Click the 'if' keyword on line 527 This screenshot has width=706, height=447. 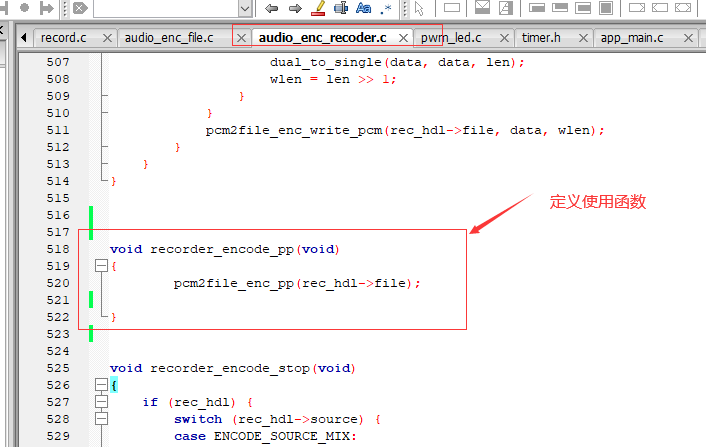(x=150, y=402)
